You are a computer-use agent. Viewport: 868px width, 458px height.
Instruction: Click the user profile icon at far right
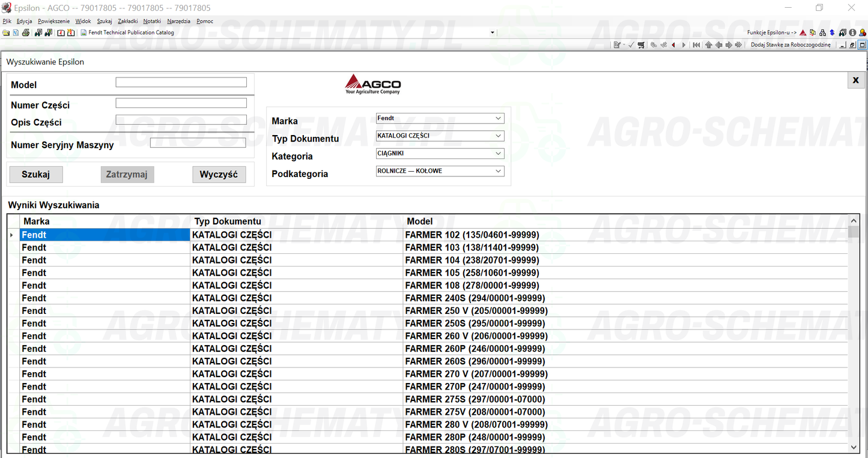click(863, 32)
